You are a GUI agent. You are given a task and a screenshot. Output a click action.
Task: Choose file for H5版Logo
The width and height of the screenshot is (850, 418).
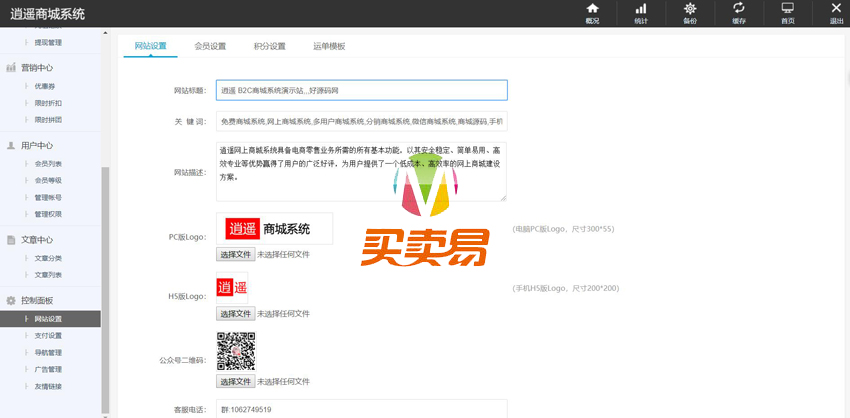[x=236, y=314]
